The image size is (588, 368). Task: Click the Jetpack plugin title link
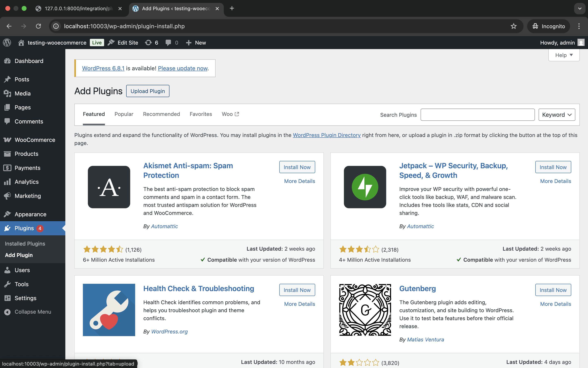point(453,170)
